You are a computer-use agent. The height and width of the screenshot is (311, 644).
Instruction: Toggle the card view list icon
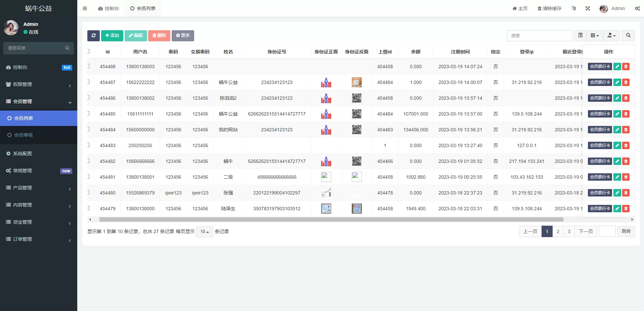coord(580,36)
